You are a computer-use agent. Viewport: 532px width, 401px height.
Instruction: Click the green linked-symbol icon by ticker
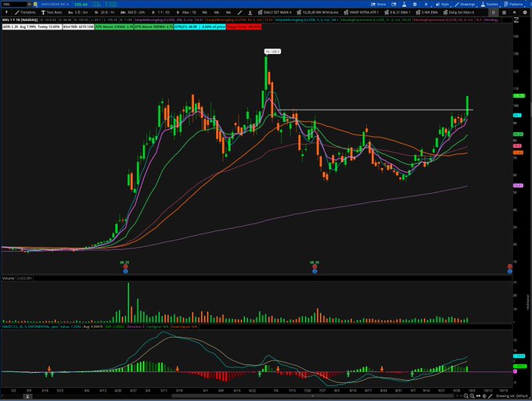click(x=35, y=5)
